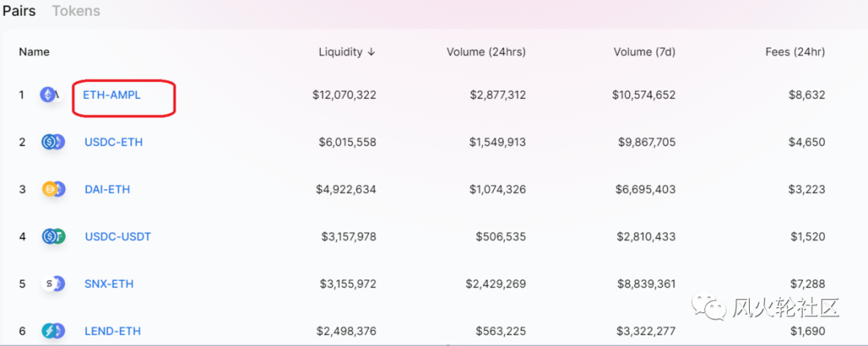Sort by Liquidity descending arrow
Viewport: 868px width, 346px height.
click(371, 52)
